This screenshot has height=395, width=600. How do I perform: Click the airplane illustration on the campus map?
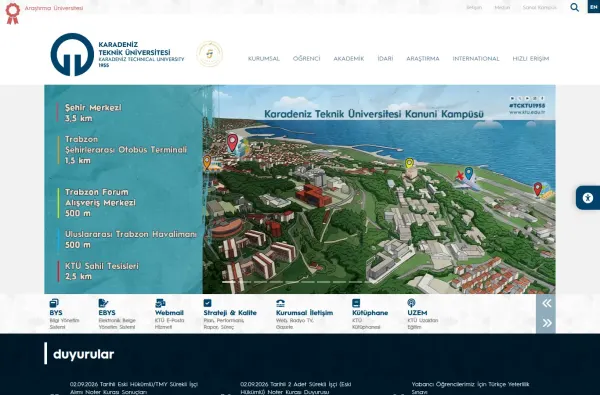tap(467, 181)
